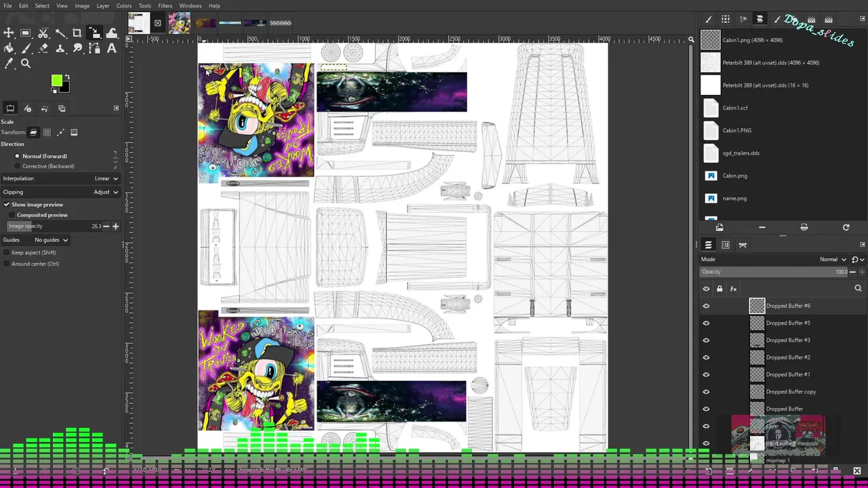This screenshot has width=868, height=488.
Task: Set transform target to path
Action: tap(60, 132)
